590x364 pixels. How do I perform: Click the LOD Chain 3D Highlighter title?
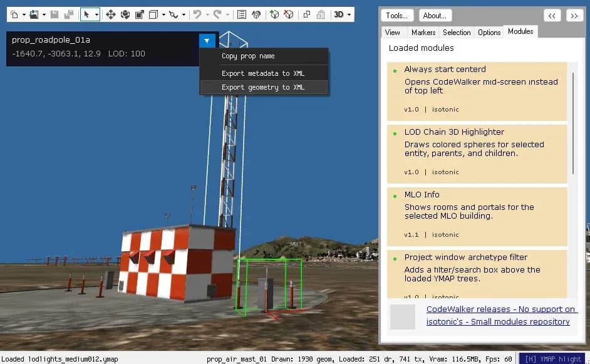[x=454, y=132]
